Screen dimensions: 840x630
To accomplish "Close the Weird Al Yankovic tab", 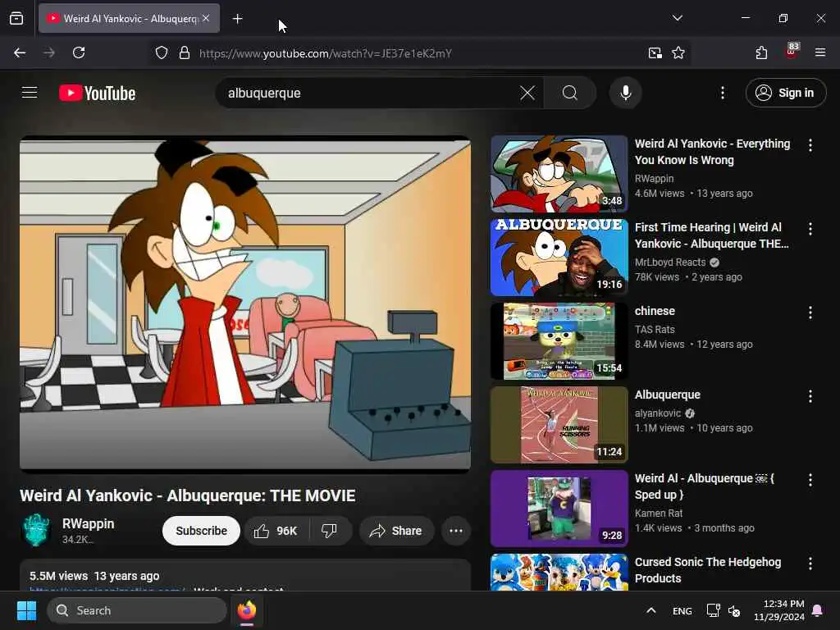I will (x=206, y=18).
